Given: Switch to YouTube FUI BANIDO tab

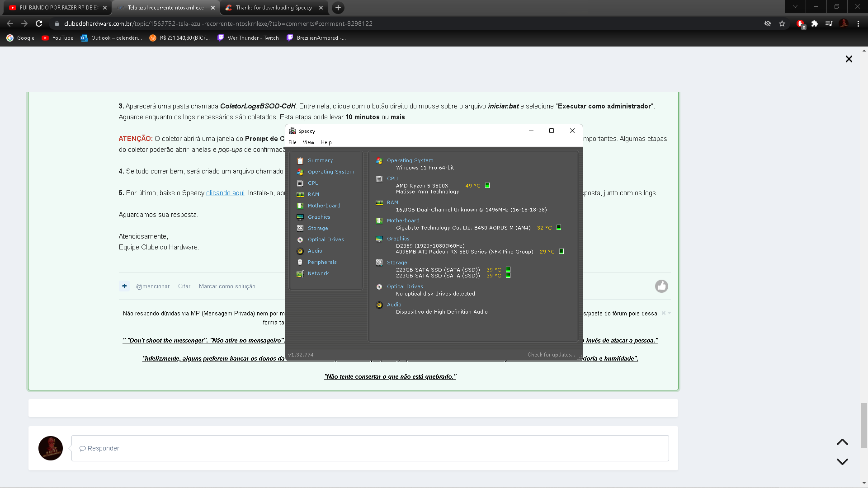Looking at the screenshot, I should point(57,8).
